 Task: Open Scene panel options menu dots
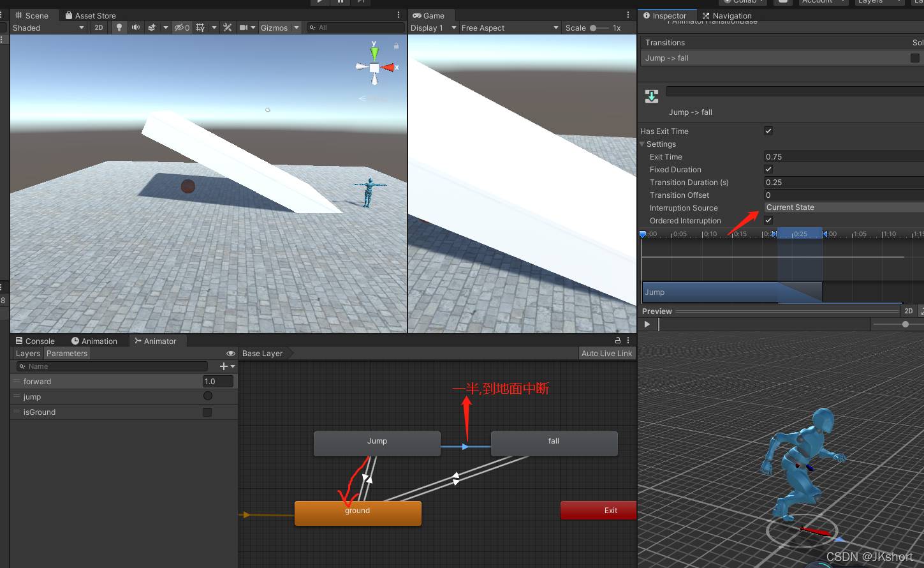[x=399, y=15]
